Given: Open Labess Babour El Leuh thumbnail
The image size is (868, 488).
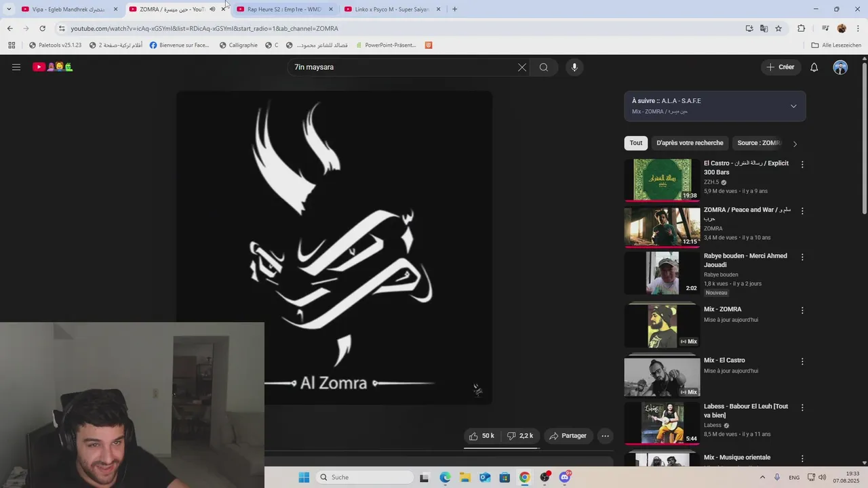Looking at the screenshot, I should 662,423.
